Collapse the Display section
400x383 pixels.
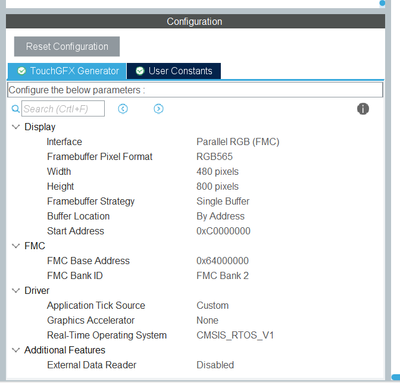pos(16,127)
